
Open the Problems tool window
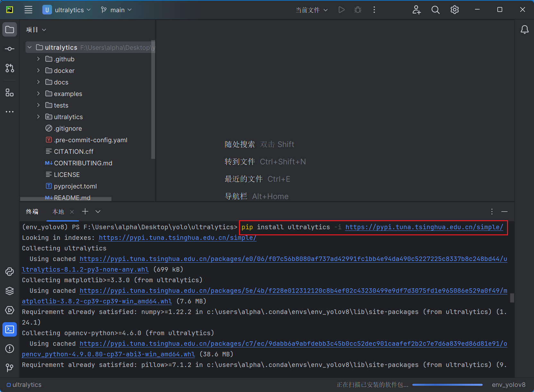tap(10, 349)
